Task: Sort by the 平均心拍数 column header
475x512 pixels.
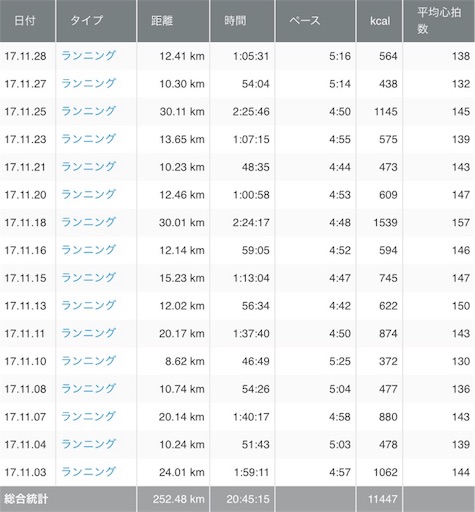Action: coord(439,21)
